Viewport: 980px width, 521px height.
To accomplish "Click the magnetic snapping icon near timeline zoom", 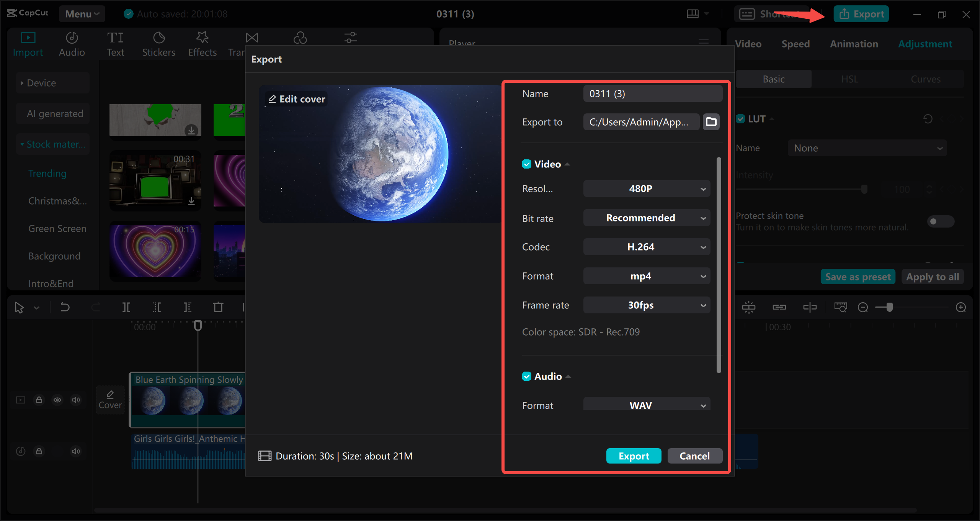I will coord(749,307).
